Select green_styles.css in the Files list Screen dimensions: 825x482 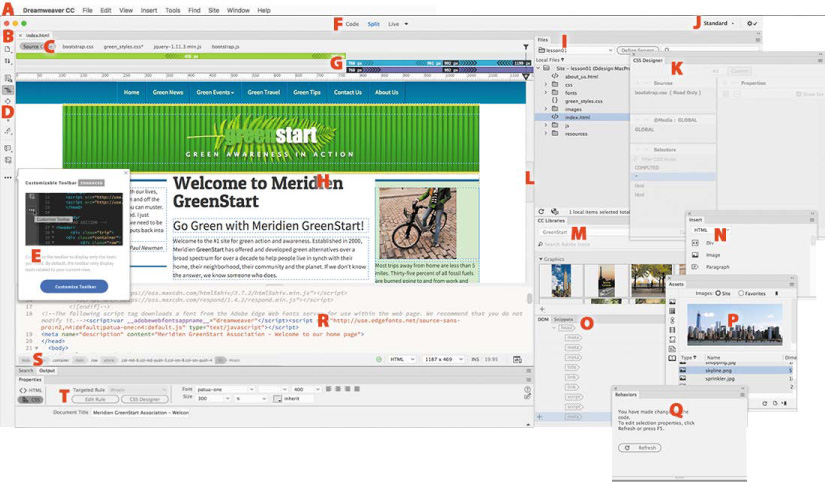583,101
